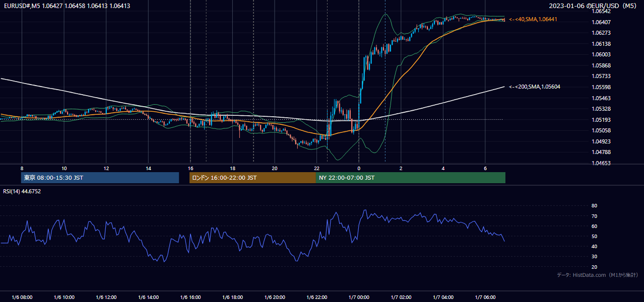644x302 pixels.
Task: Click price level 1.05058 on axis
Action: click(601, 130)
